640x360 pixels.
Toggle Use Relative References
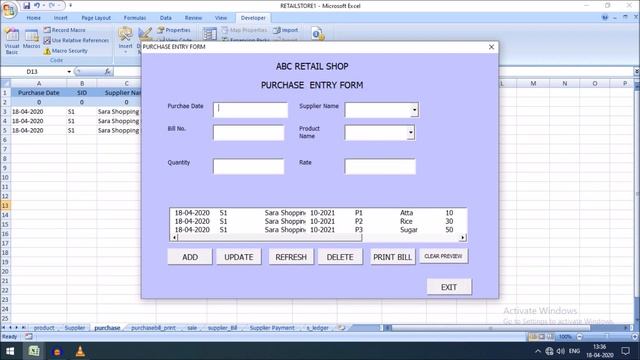pyautogui.click(x=76, y=40)
